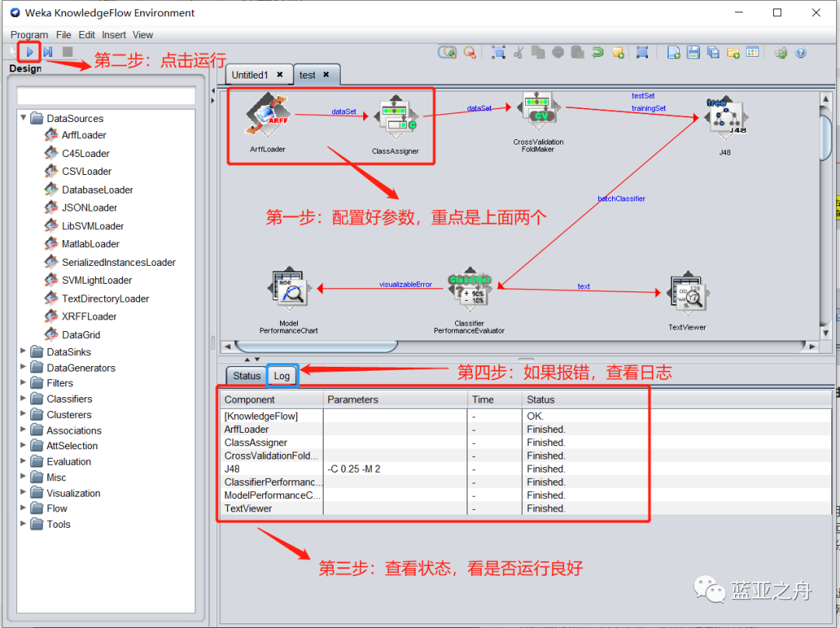Select the J48 tree node
Viewport: 840px width, 628px height.
click(x=725, y=118)
